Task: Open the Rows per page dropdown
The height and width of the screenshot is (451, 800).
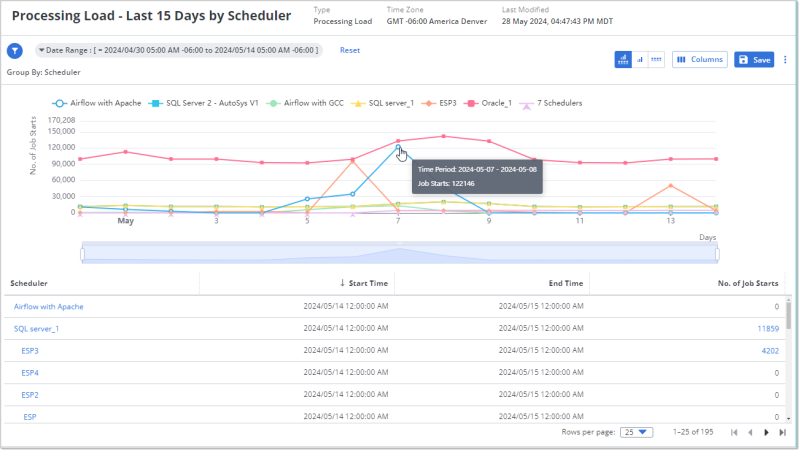Action: coord(637,432)
